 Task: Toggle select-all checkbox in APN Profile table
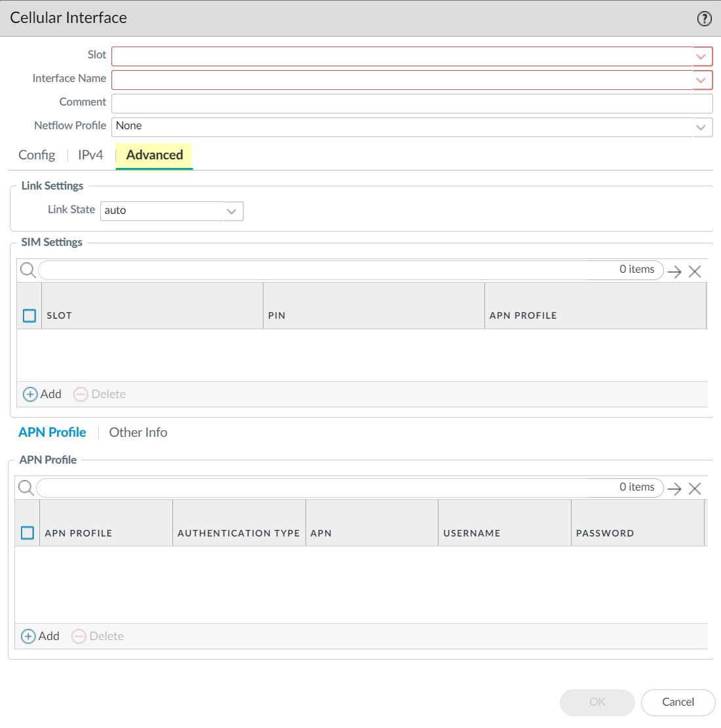[x=28, y=533]
